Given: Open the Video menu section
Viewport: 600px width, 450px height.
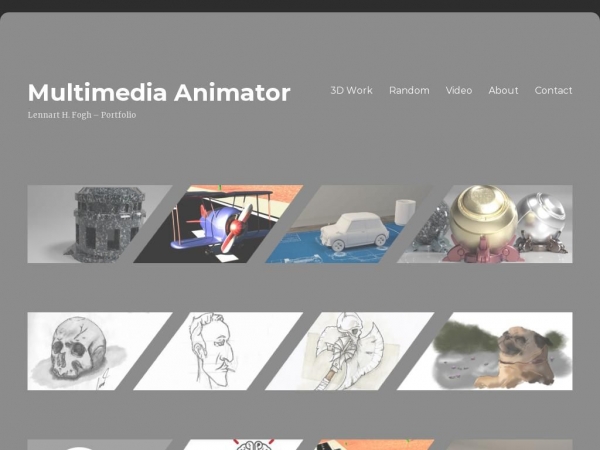Looking at the screenshot, I should 459,90.
